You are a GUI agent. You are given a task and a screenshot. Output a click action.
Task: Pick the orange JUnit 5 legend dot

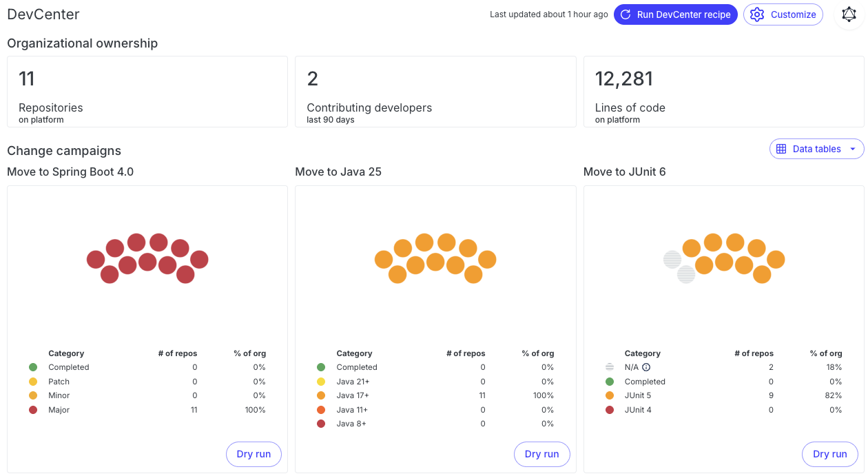click(x=609, y=395)
